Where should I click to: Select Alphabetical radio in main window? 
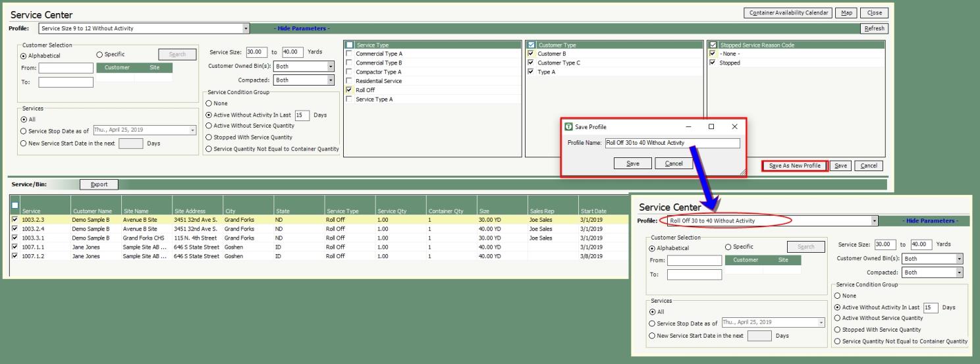point(24,56)
